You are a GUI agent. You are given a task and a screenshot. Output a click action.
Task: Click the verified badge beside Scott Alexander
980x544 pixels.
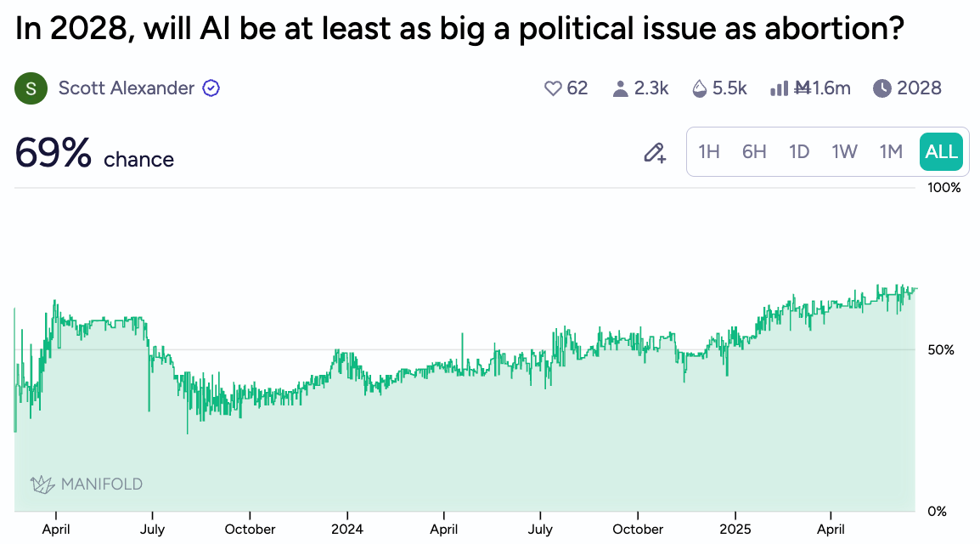click(211, 88)
